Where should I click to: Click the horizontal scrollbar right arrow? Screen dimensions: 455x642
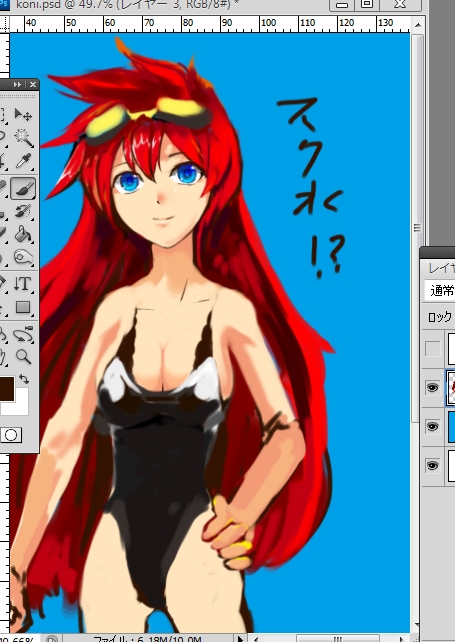[404, 638]
